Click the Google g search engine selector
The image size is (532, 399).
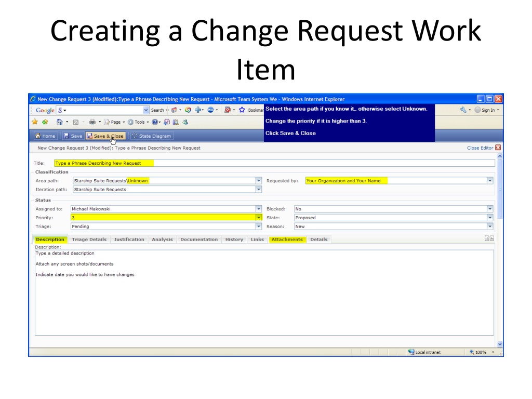coord(62,110)
